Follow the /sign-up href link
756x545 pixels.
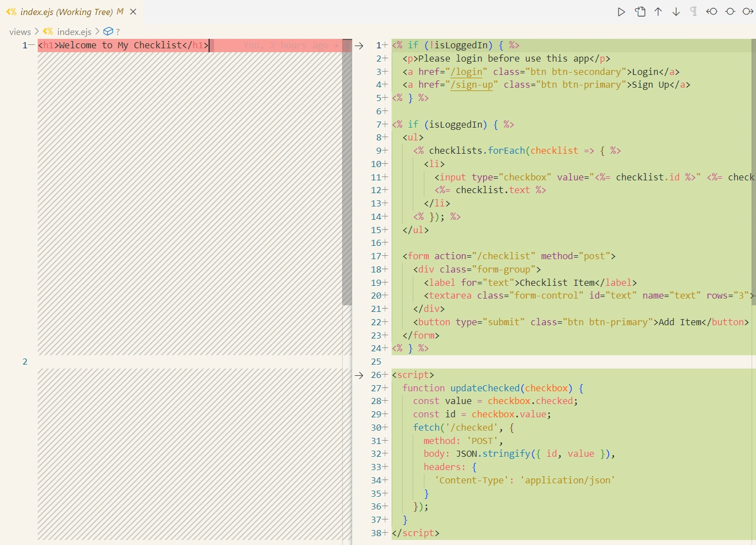pos(471,85)
